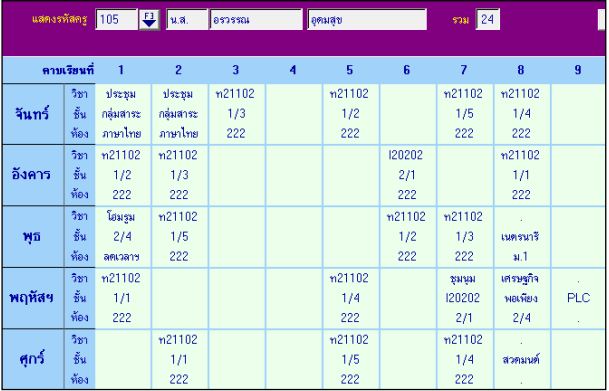Image resolution: width=609 pixels, height=391 pixels.
Task: Select the period 1 column header
Action: (x=121, y=70)
